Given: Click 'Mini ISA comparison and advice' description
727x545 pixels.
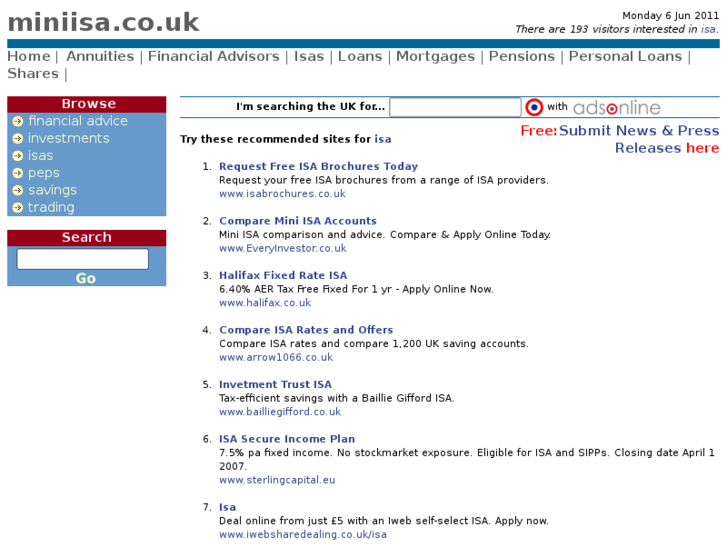Looking at the screenshot, I should coord(385,235).
